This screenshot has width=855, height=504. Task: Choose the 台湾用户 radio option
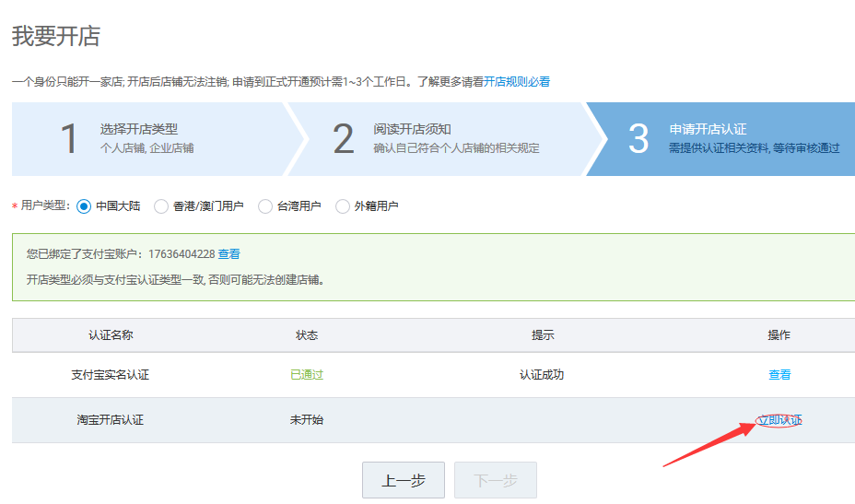[x=265, y=206]
